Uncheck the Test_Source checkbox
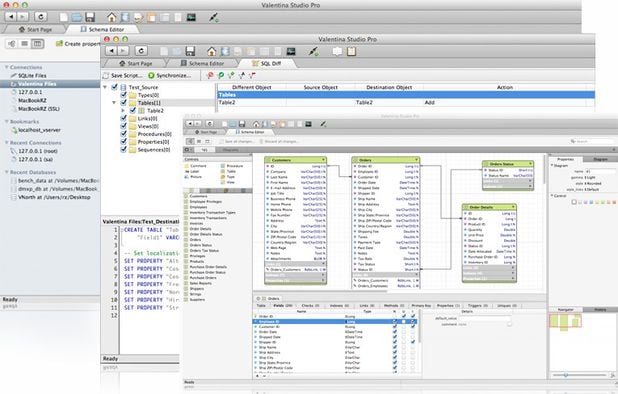The height and width of the screenshot is (394, 618). pos(114,87)
